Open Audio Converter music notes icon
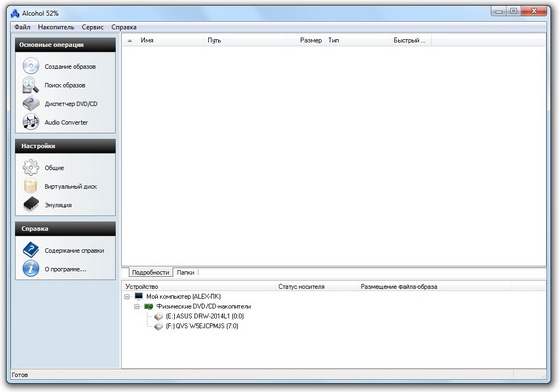 31,122
